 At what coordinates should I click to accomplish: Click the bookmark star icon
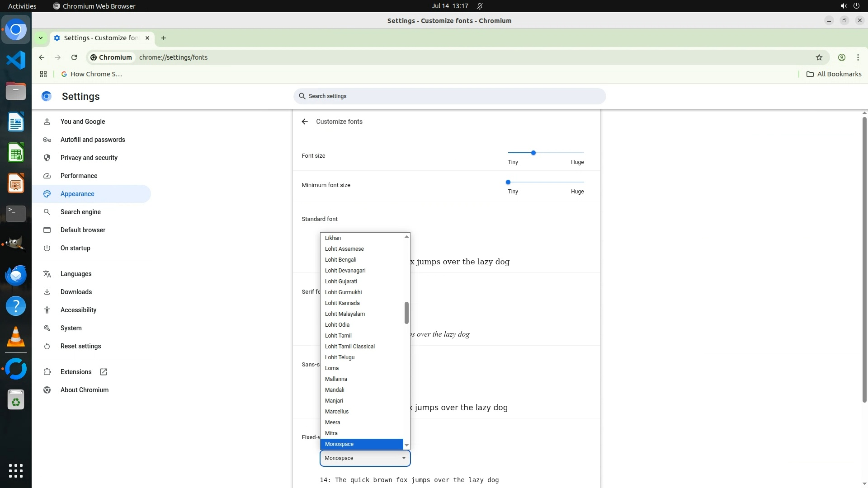click(819, 57)
